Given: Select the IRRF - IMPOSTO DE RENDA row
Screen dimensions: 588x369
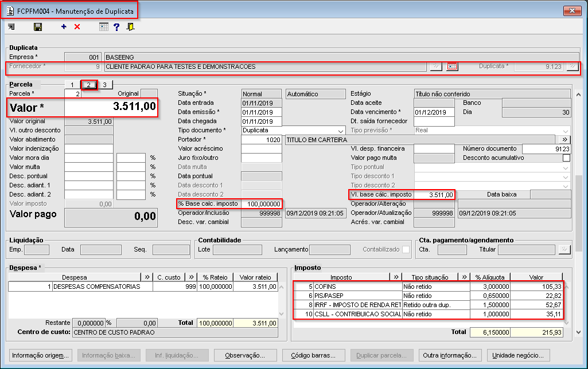Looking at the screenshot, I should [x=429, y=305].
